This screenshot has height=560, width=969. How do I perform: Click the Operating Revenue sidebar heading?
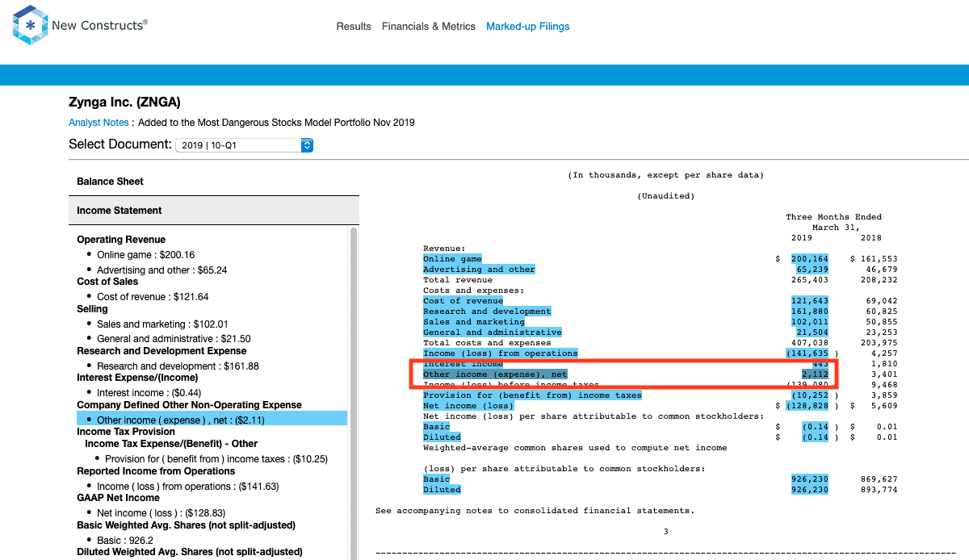pos(121,240)
